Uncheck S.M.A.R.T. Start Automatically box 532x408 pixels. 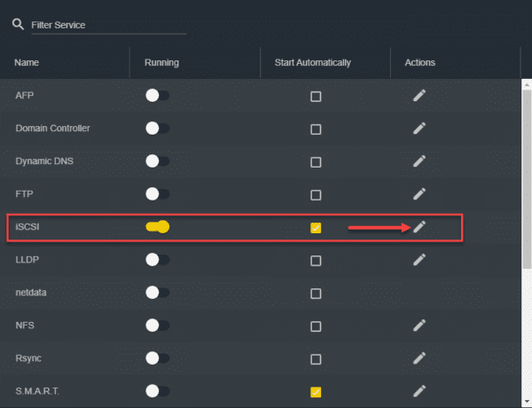tap(316, 391)
